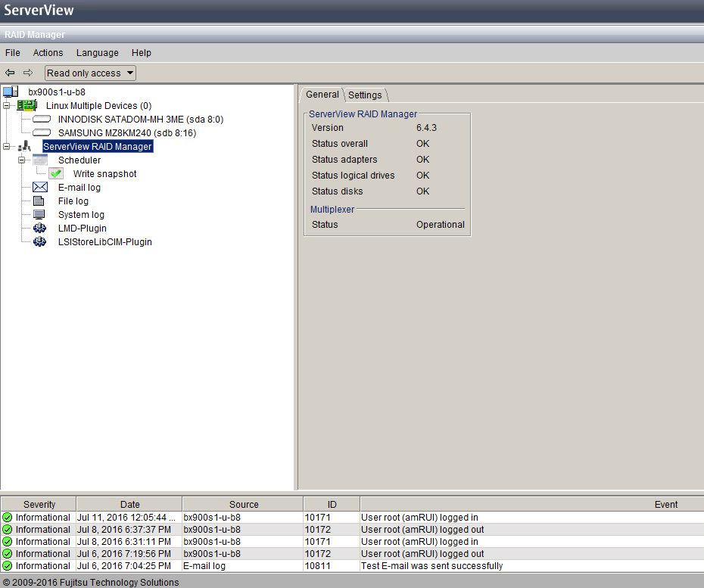Click event ID 10811 cell
The width and height of the screenshot is (704, 588).
332,566
